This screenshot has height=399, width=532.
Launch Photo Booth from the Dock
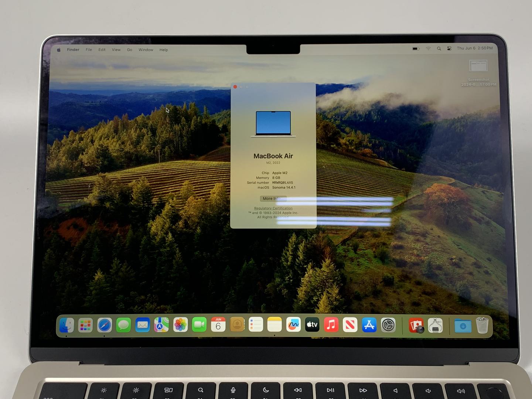pos(416,325)
